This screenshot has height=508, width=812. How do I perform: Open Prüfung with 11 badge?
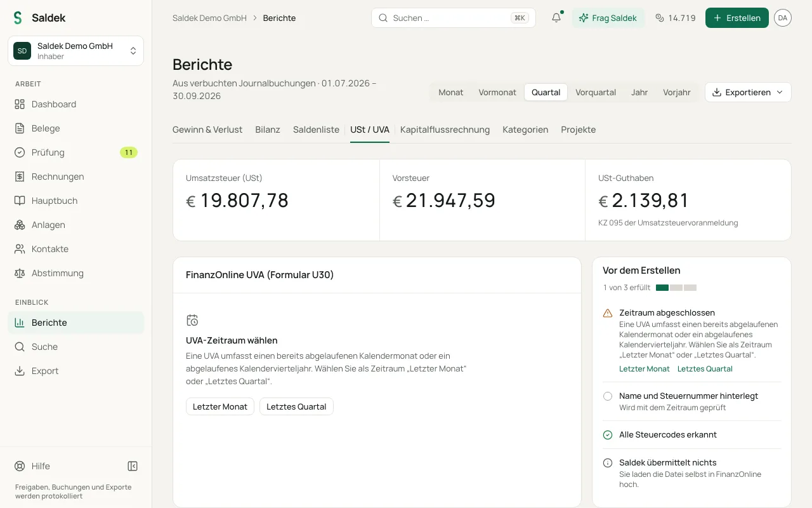[75, 152]
